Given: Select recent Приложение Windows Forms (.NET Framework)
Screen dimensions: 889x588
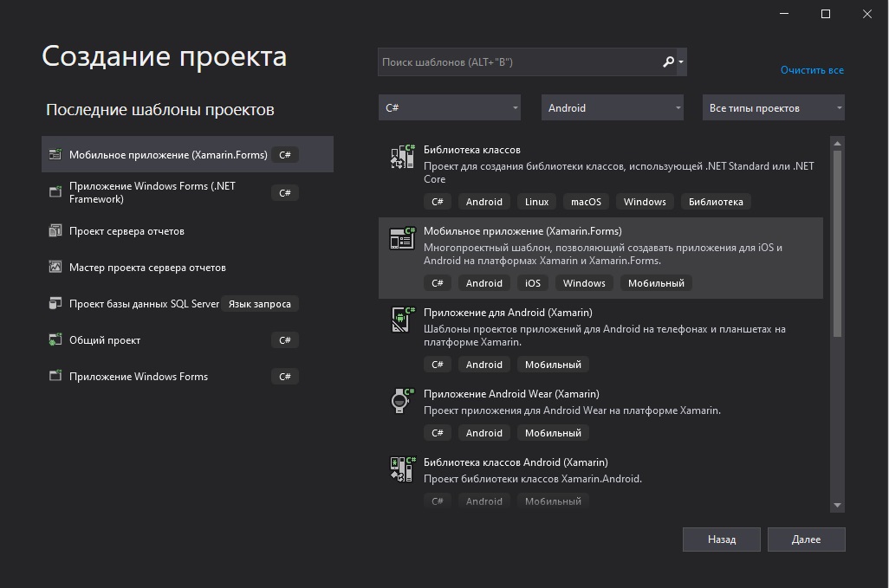Looking at the screenshot, I should (x=187, y=192).
